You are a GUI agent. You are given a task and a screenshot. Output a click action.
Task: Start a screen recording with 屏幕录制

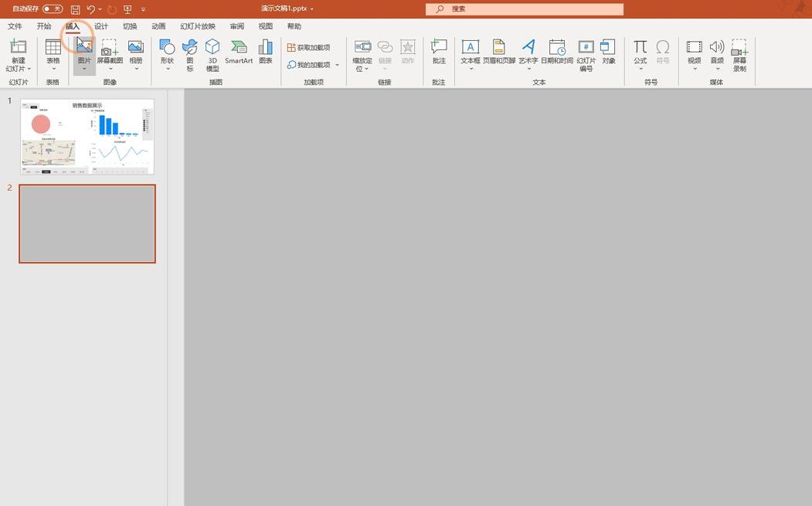click(739, 54)
